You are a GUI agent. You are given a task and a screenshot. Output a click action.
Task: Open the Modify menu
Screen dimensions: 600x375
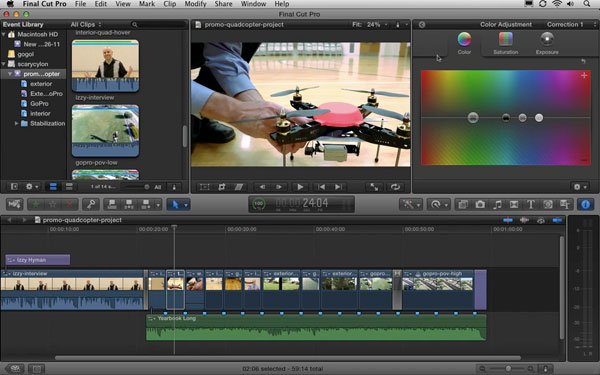(195, 4)
